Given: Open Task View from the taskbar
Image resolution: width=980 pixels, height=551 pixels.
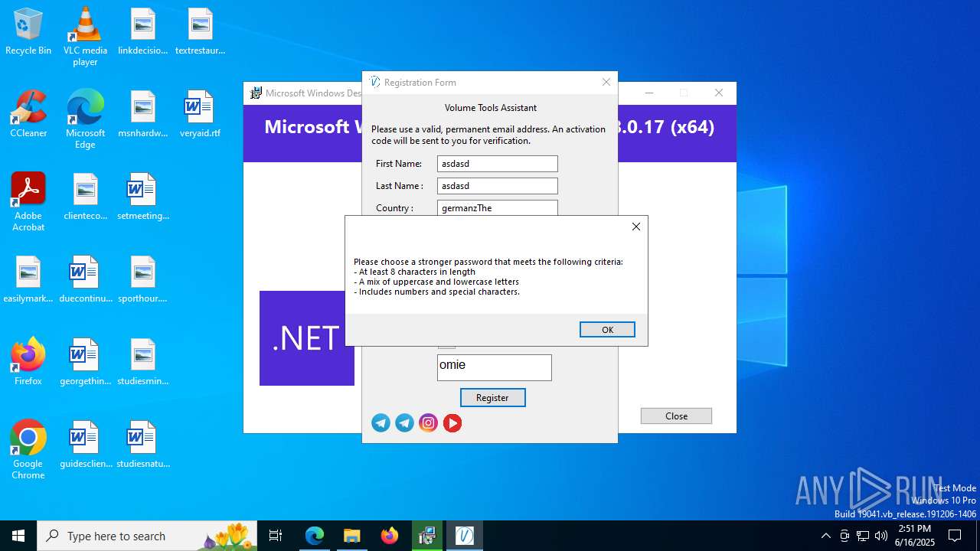Looking at the screenshot, I should point(276,536).
